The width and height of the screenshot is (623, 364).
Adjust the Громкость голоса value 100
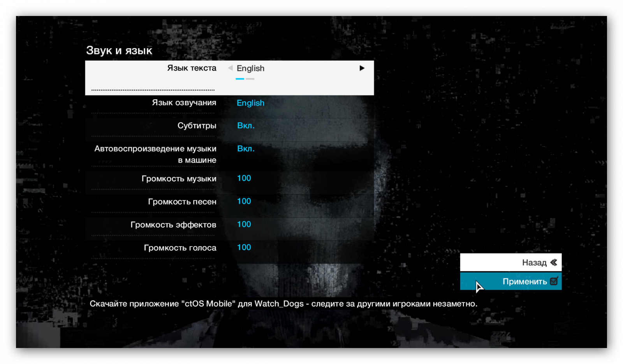(x=244, y=247)
